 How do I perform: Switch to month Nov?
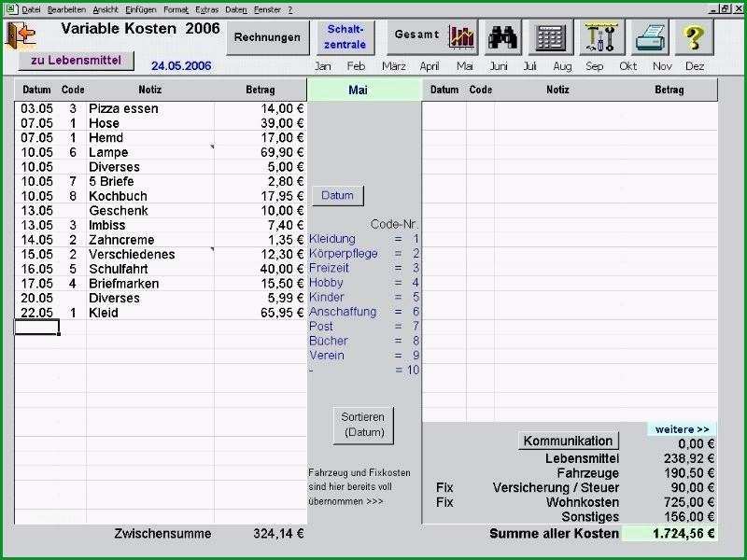click(662, 66)
